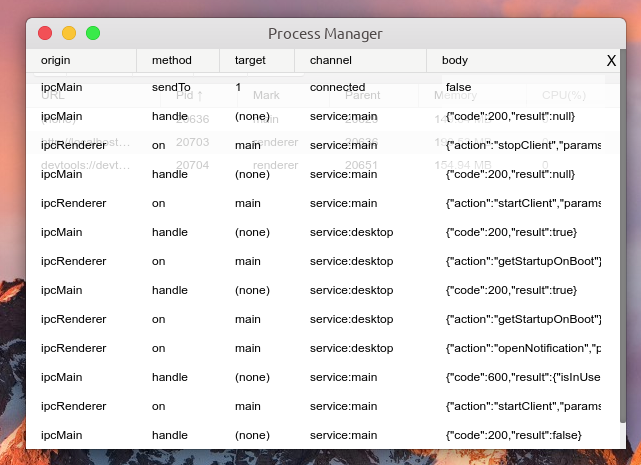Select target value 1 in the sendTo row

pos(238,88)
